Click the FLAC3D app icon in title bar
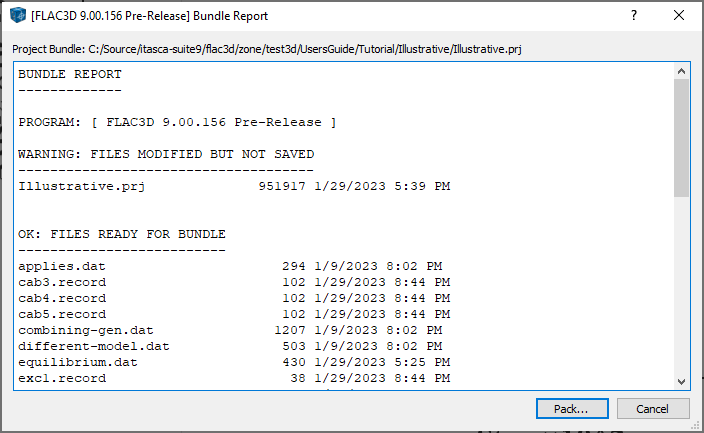Screen dimensions: 704x433 pos(17,16)
